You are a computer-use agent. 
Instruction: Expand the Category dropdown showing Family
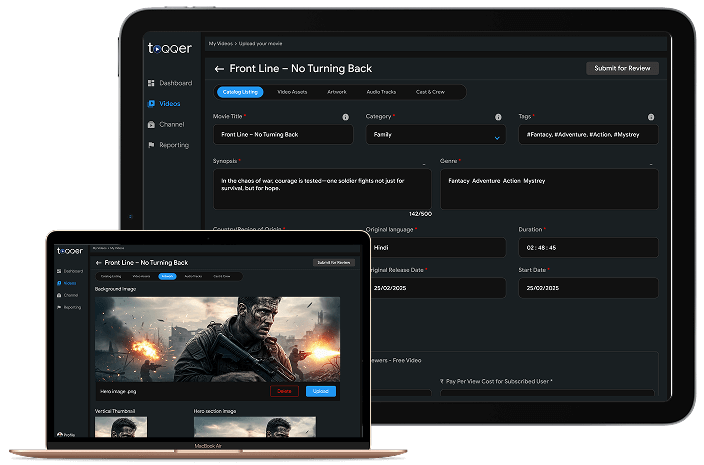click(435, 134)
